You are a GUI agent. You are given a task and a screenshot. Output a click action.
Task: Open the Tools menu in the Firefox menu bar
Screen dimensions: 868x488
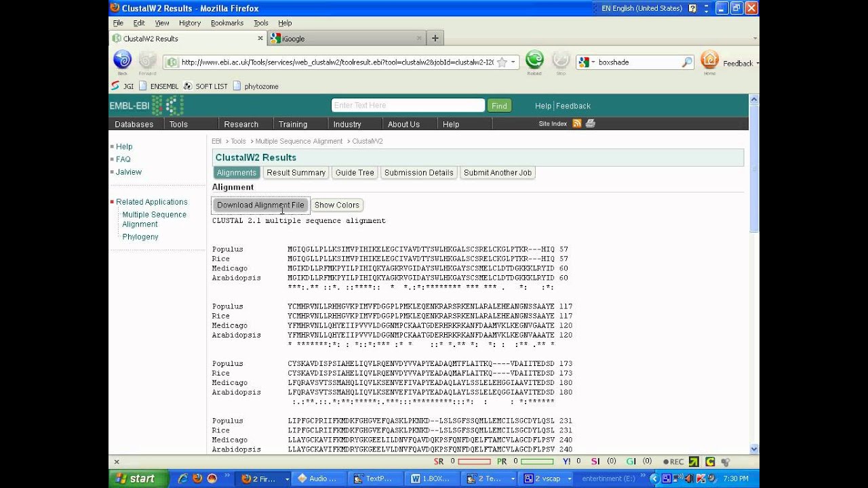tap(261, 23)
